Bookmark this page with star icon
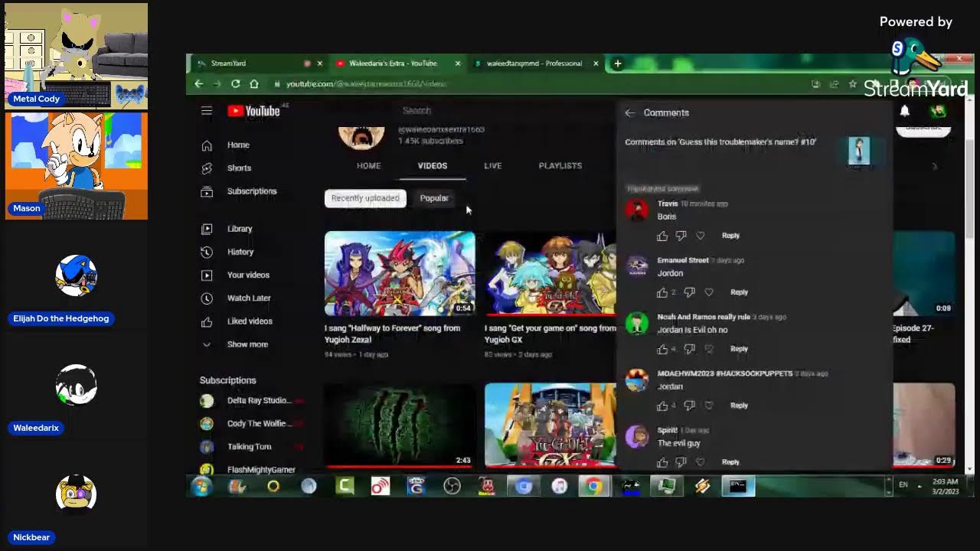The height and width of the screenshot is (551, 980). (852, 84)
